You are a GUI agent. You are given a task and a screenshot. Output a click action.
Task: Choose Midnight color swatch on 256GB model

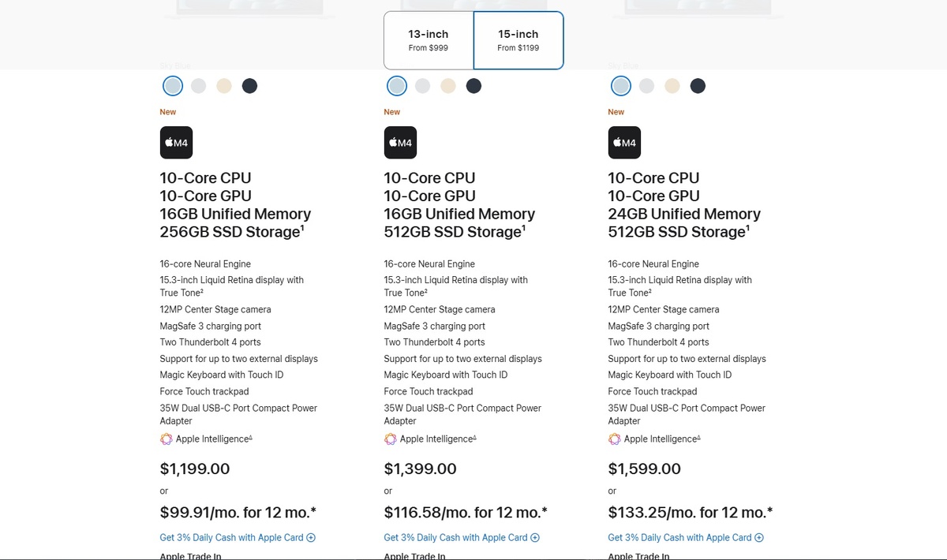click(249, 86)
